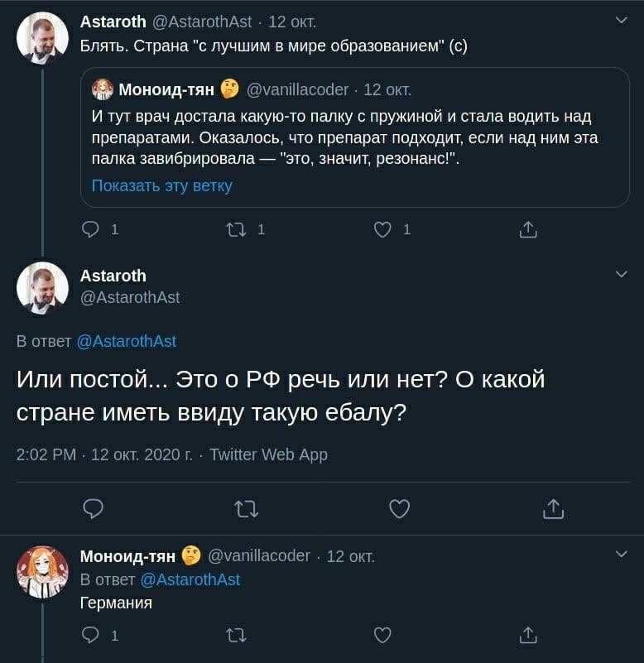Share the main tweet about РФ
Screen dimensions: 644x663
552,509
